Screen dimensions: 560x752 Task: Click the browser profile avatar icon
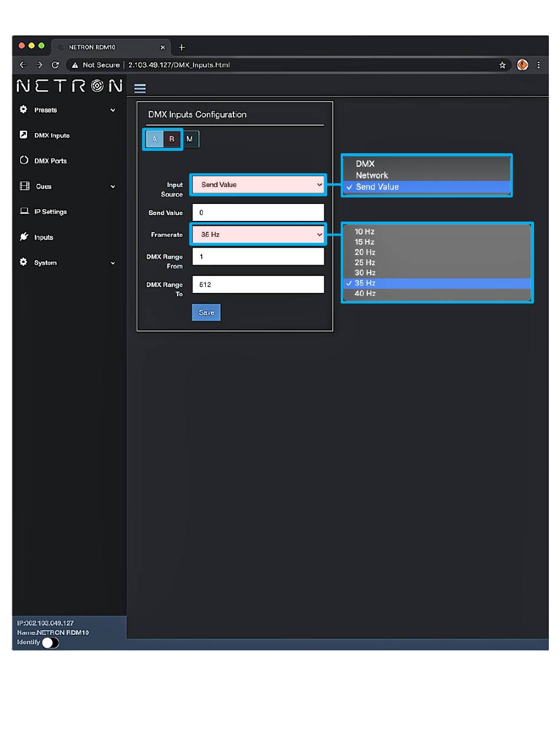522,65
